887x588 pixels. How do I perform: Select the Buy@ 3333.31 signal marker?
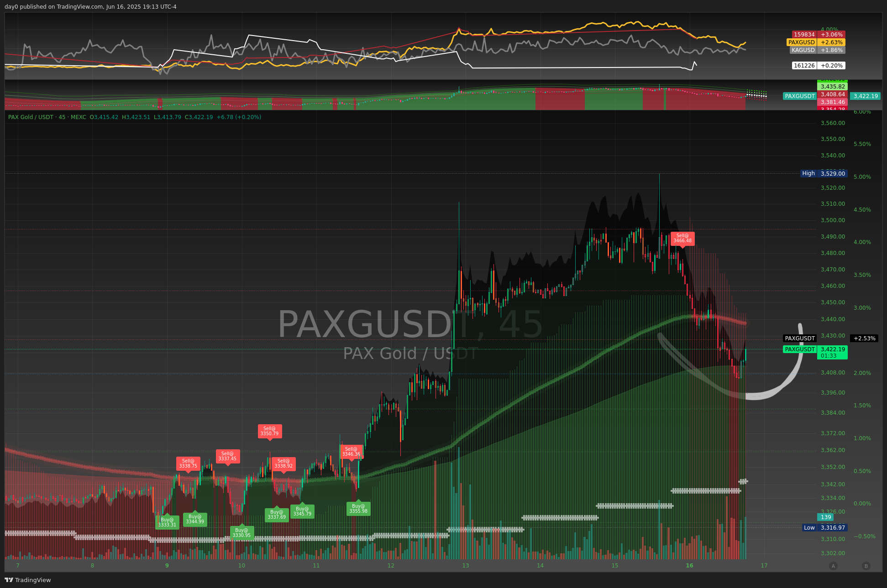coord(167,522)
